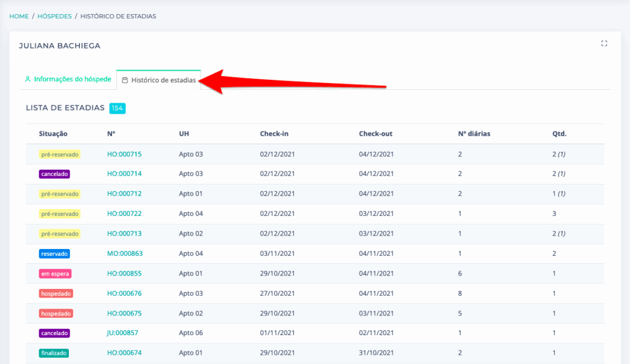The image size is (630, 364).
Task: Click the Qtd. column header
Action: pyautogui.click(x=559, y=134)
